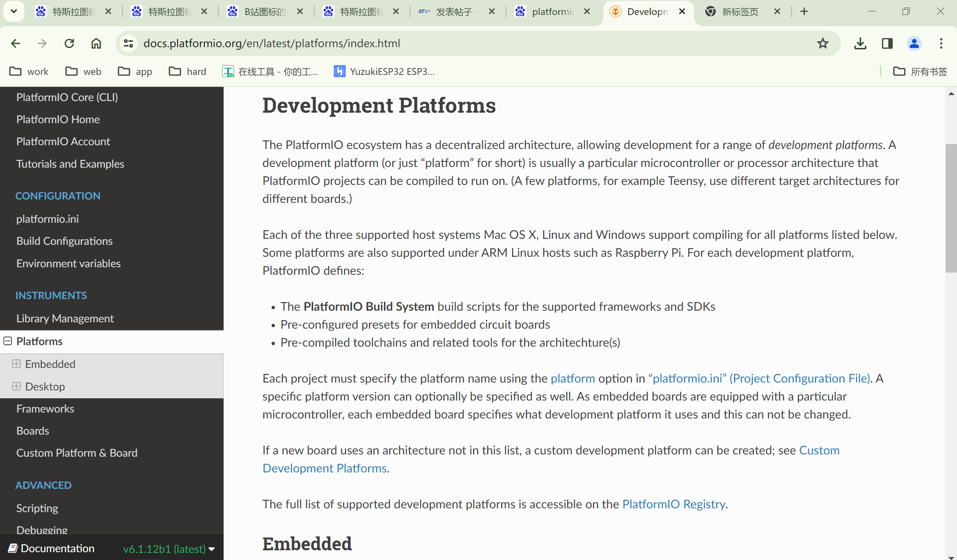
Task: Open the Chrome three-dot menu
Action: 941,44
